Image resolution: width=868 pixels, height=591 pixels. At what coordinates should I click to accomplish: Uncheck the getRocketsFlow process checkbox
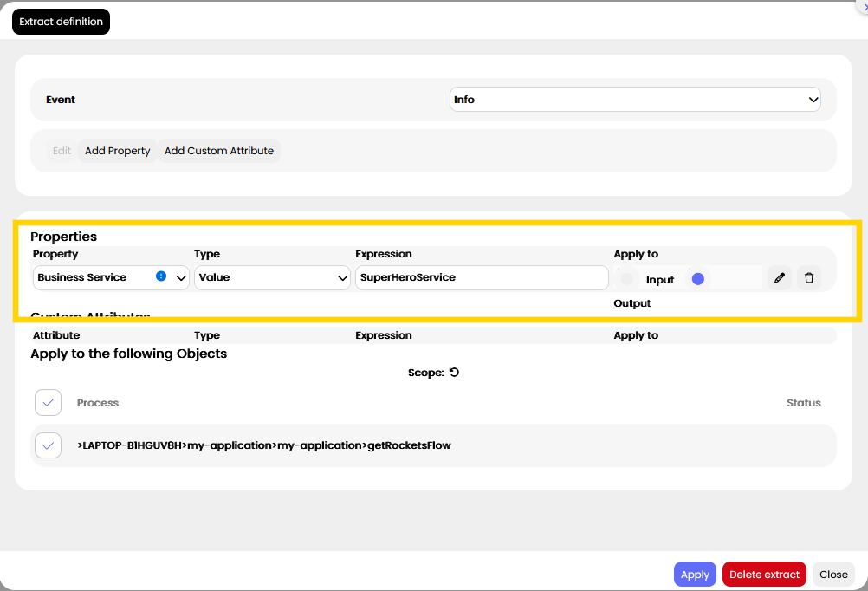[49, 445]
